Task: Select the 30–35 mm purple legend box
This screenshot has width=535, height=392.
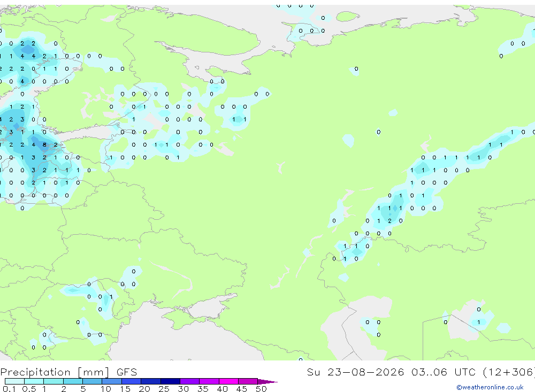Action: pyautogui.click(x=190, y=381)
